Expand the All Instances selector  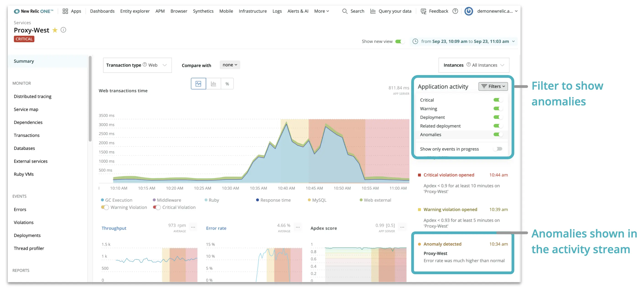485,65
